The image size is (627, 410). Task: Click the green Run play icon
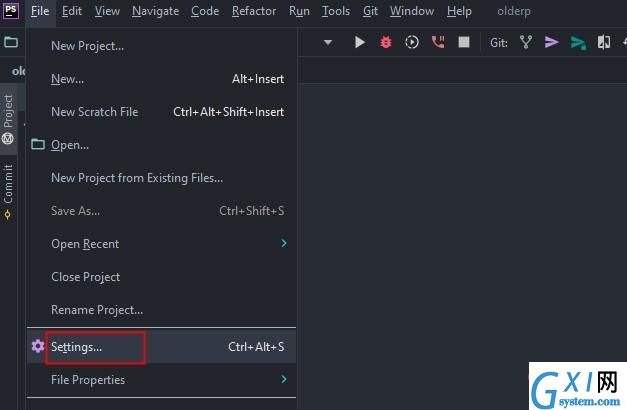pos(359,42)
